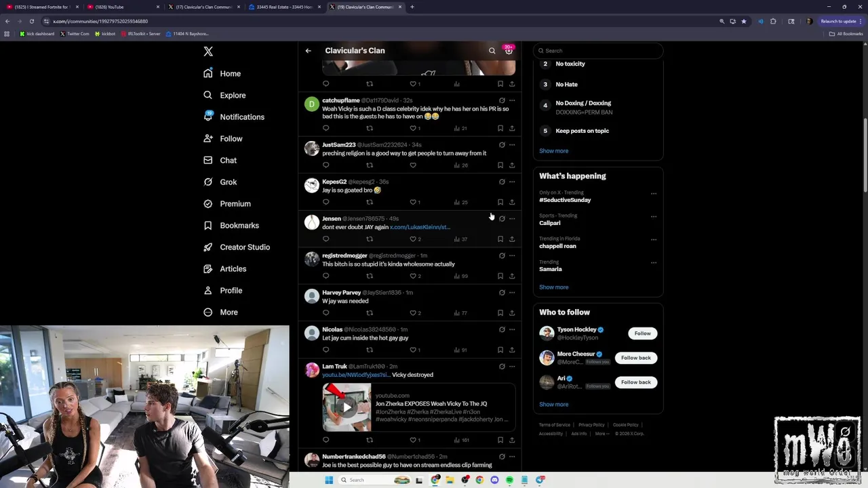The height and width of the screenshot is (488, 868).
Task: Click Show more under Who to follow
Action: (x=553, y=405)
